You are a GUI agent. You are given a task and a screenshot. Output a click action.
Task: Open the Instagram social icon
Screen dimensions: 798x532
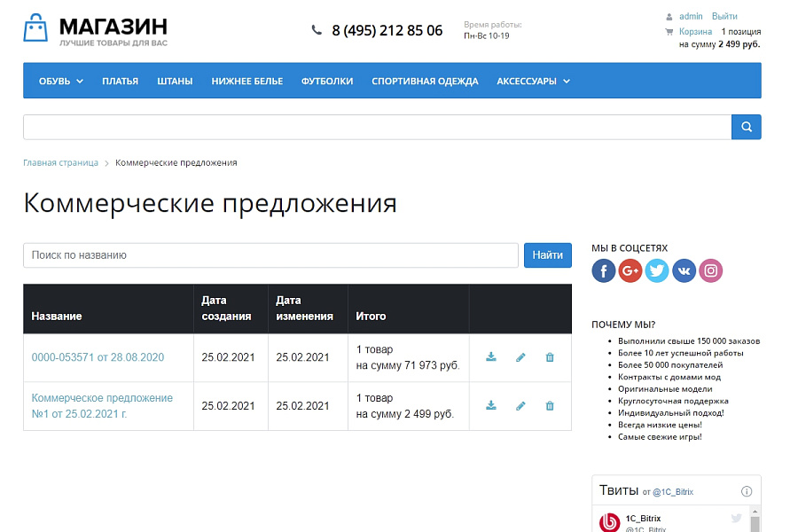710,270
